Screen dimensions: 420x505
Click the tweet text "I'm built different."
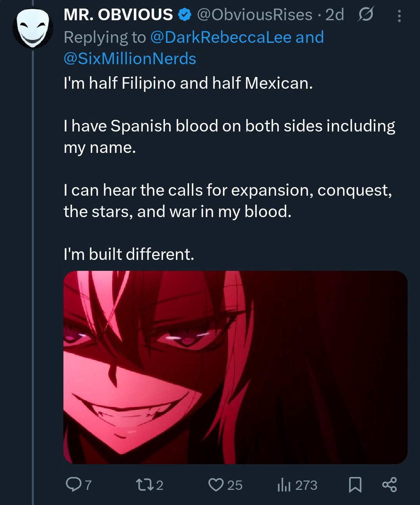[129, 254]
